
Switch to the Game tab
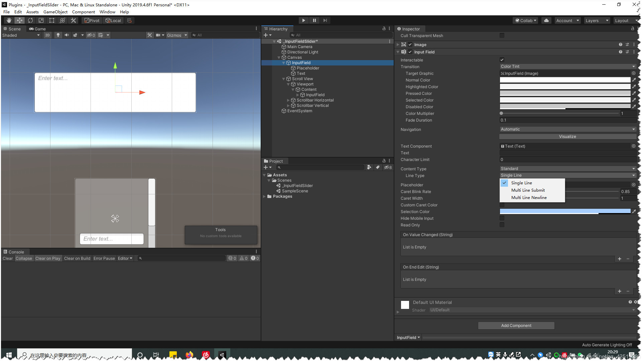click(x=37, y=29)
